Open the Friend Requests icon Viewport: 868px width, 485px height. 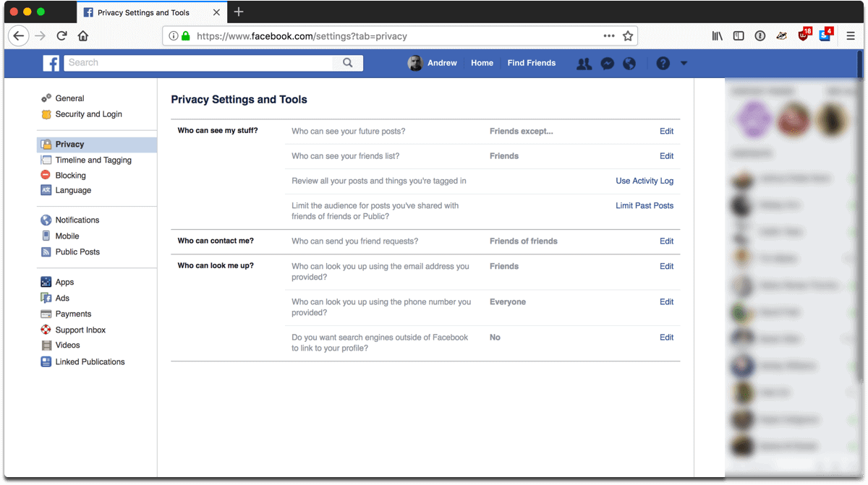click(584, 64)
